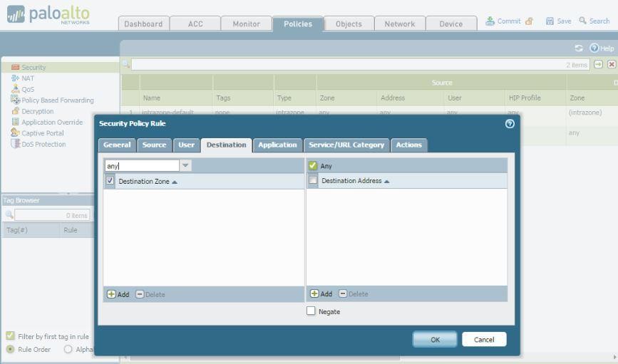Uncheck the Any destination address checkbox
Image resolution: width=618 pixels, height=364 pixels.
[x=313, y=166]
